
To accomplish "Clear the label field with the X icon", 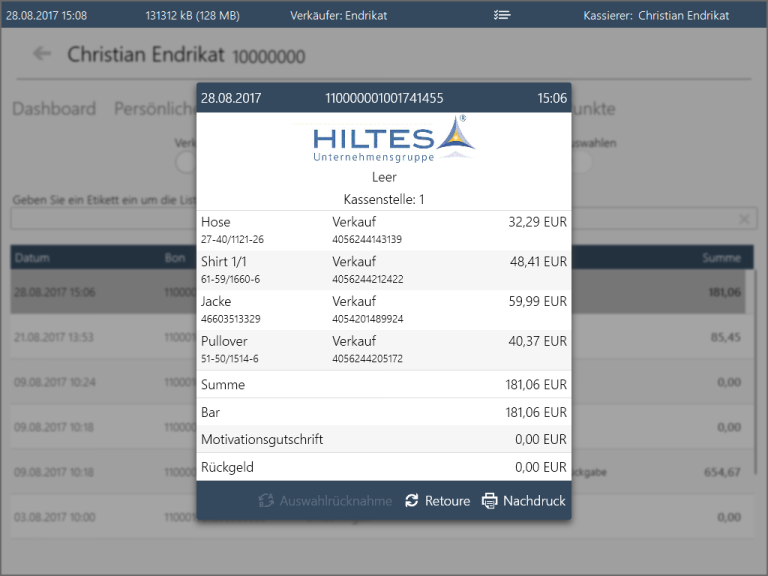I will (744, 219).
